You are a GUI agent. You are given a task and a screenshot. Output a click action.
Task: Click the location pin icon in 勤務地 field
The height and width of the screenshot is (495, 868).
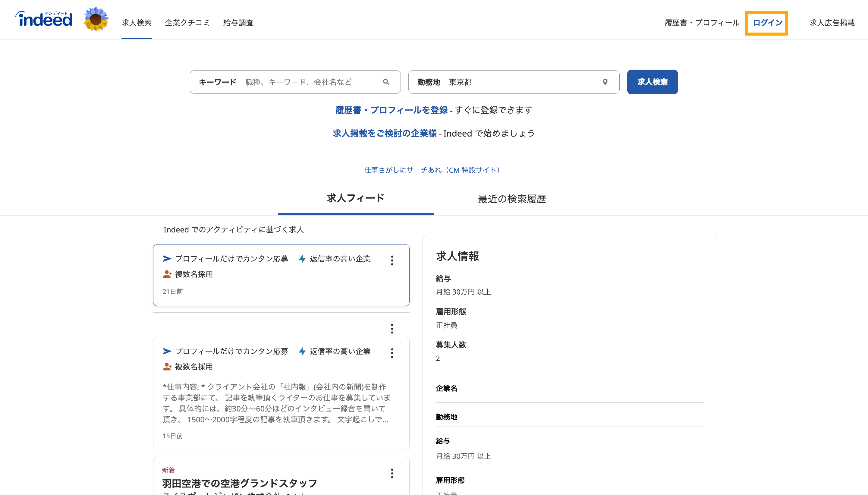605,82
